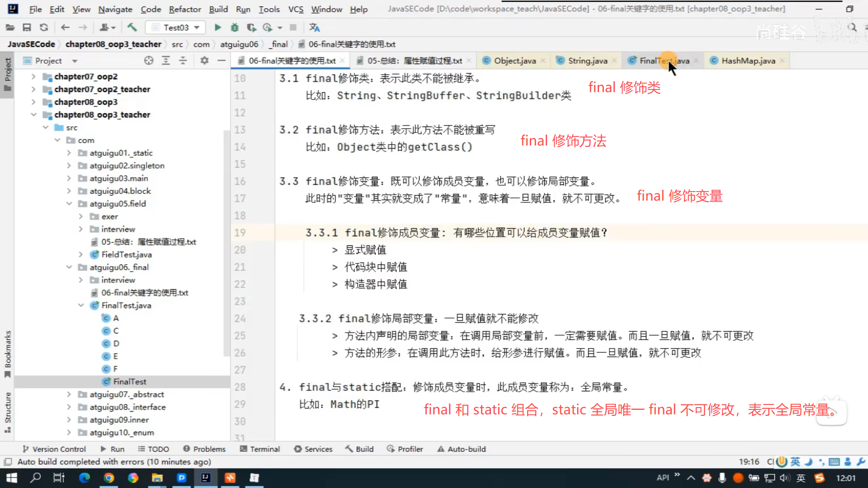Collapse the atguigu06._final package

coord(69,267)
